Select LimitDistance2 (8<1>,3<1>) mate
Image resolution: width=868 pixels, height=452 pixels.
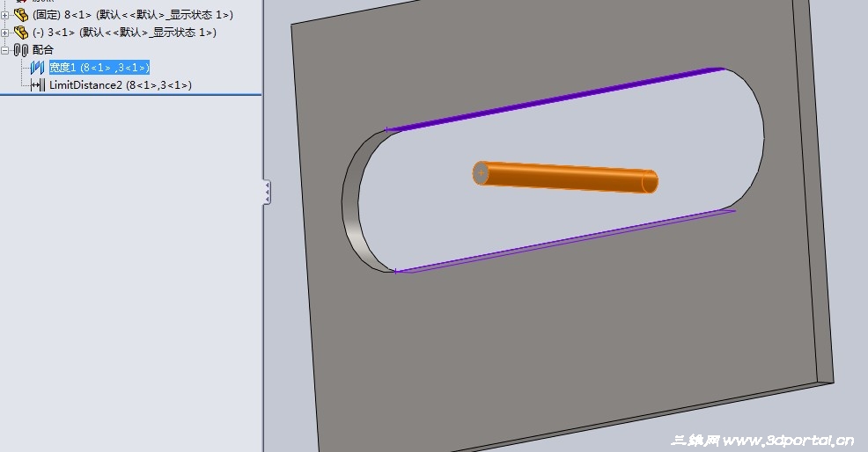121,85
